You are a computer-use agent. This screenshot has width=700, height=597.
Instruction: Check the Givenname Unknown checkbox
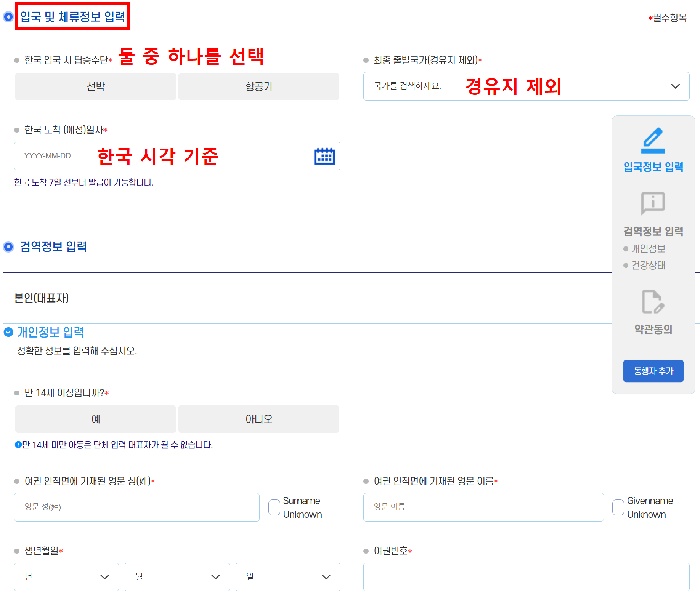coord(618,507)
